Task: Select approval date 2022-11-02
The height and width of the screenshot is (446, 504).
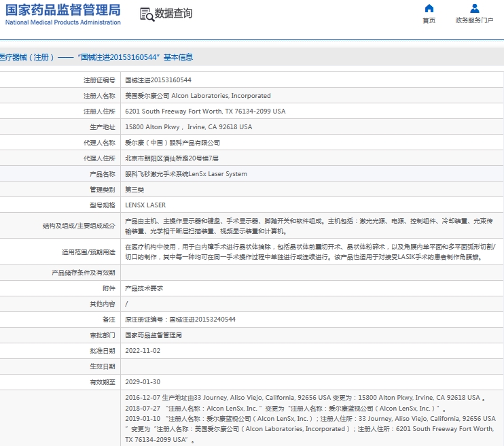Action: tap(143, 351)
